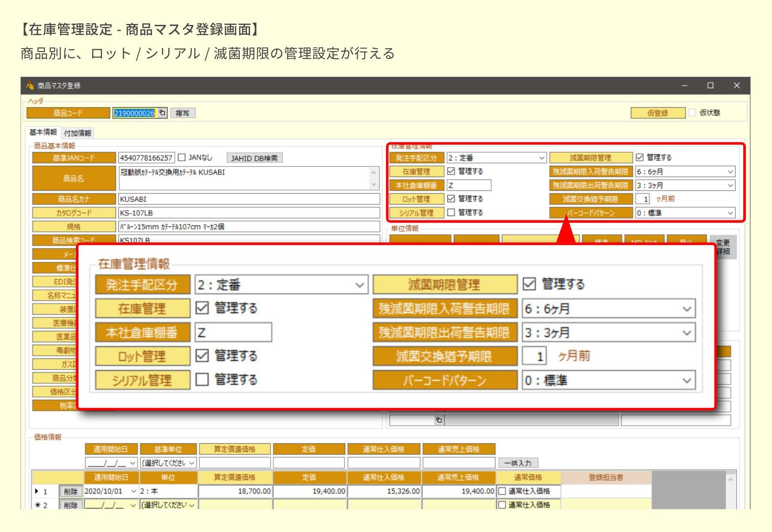Open the 単位 dropdown showing 2 : 本
This screenshot has width=772, height=532.
tap(169, 491)
